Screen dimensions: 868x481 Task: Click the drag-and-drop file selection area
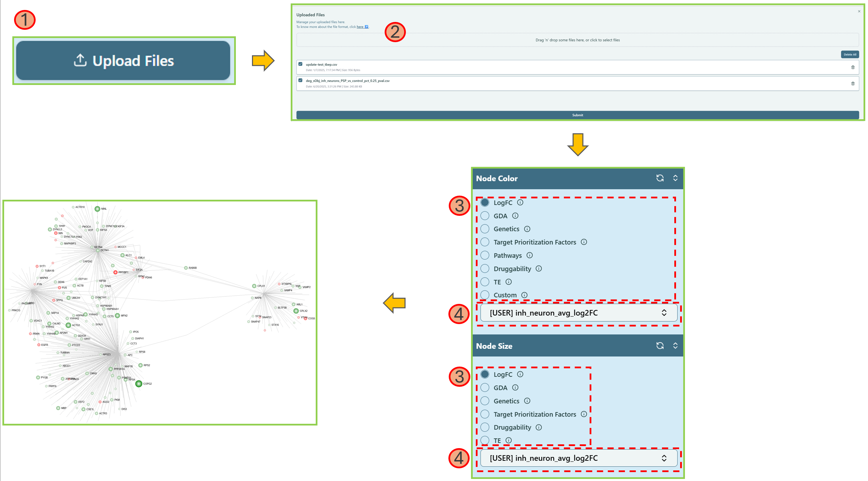click(x=577, y=40)
